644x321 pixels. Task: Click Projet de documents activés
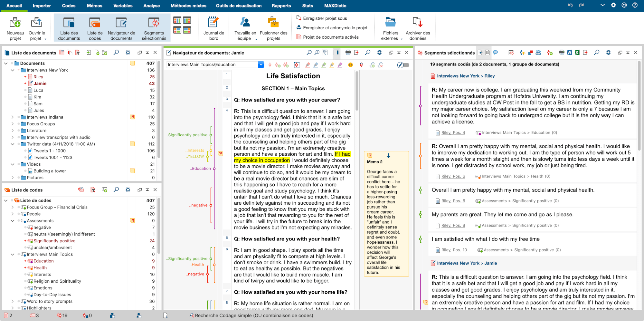pos(328,37)
